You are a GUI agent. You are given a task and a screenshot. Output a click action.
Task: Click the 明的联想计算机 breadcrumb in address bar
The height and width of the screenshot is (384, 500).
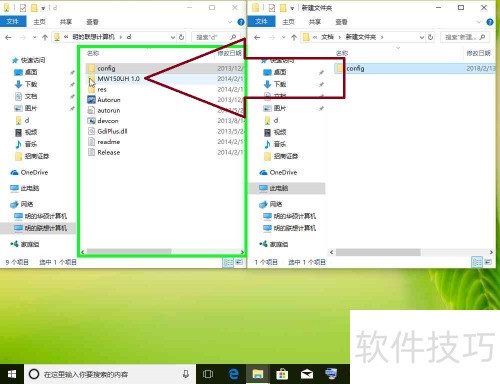(x=93, y=37)
